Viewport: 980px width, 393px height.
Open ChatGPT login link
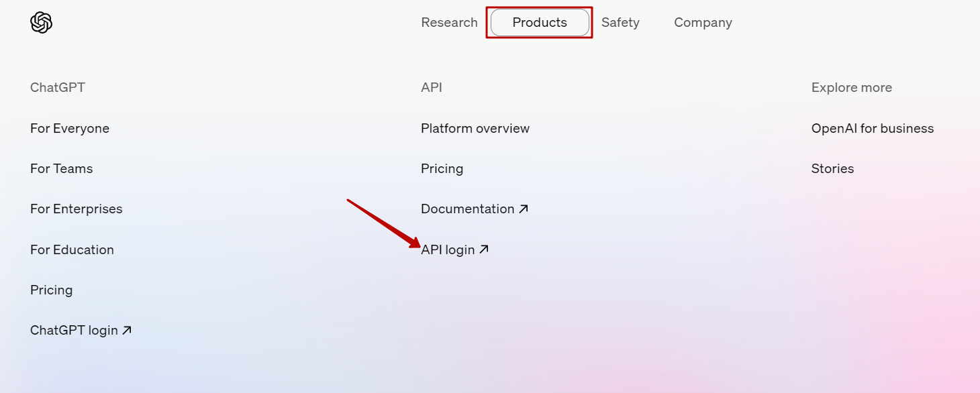pos(81,330)
